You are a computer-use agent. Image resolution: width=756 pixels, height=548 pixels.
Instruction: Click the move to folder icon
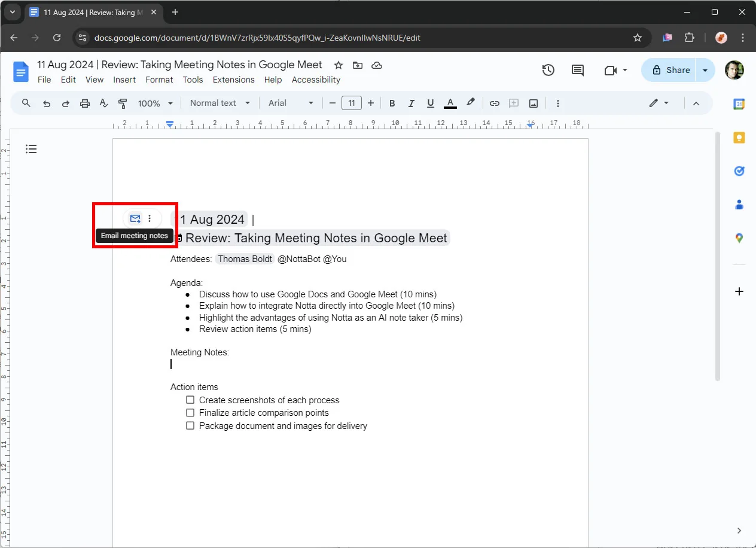point(358,65)
